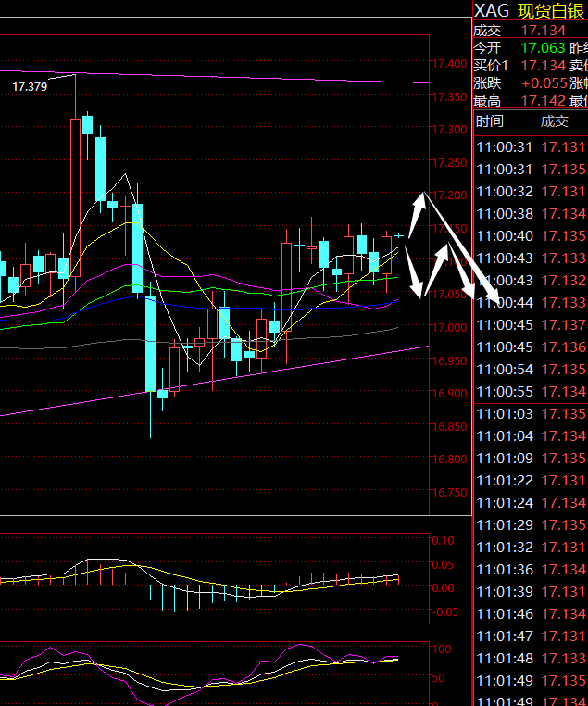Select the 11:00:55 tick row time
This screenshot has width=588, height=706.
coord(504,391)
